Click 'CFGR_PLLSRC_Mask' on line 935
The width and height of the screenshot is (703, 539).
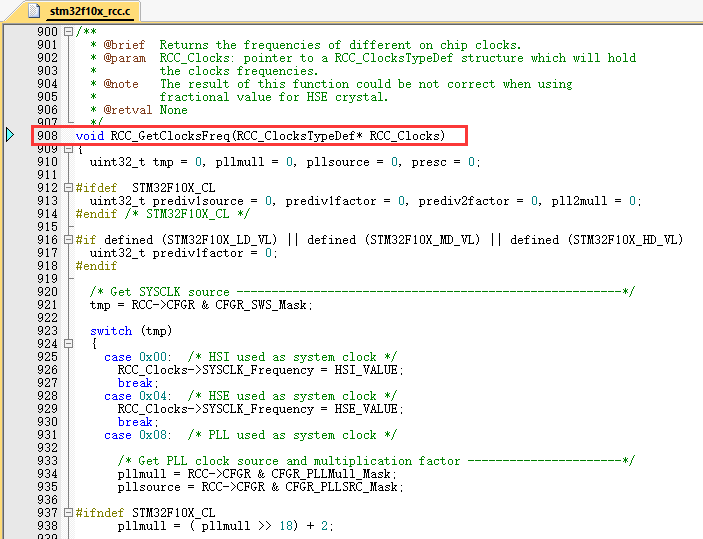click(x=342, y=487)
